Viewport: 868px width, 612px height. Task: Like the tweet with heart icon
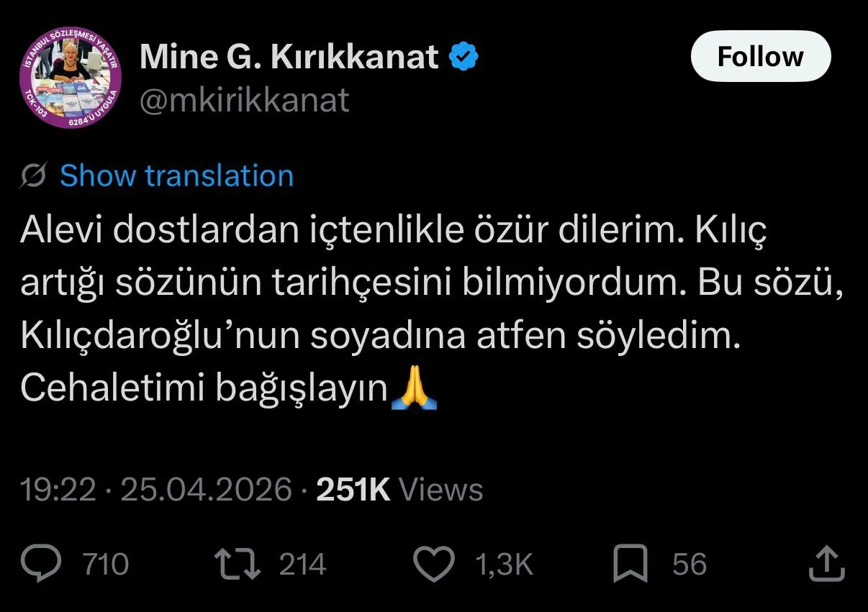click(x=436, y=565)
